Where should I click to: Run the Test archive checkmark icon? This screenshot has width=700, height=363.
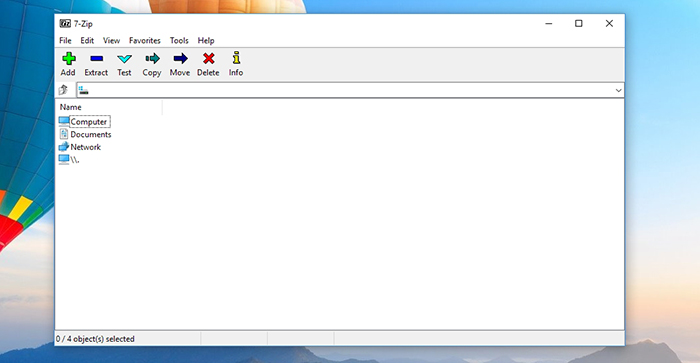pyautogui.click(x=124, y=59)
